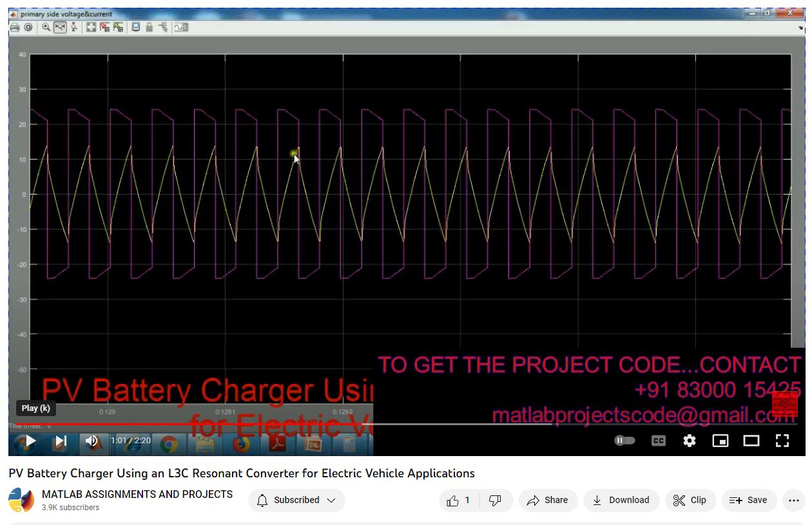Save video to a playlist
The width and height of the screenshot is (812, 525).
[x=748, y=501]
